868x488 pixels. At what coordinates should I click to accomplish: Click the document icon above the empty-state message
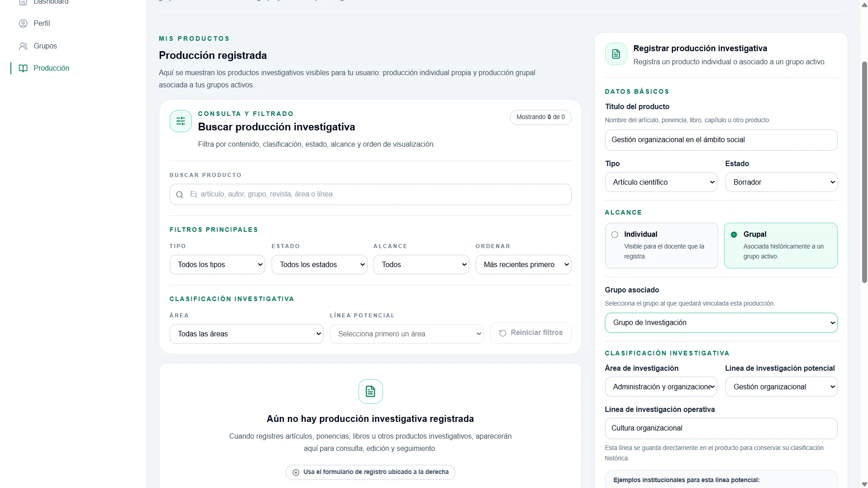click(370, 392)
